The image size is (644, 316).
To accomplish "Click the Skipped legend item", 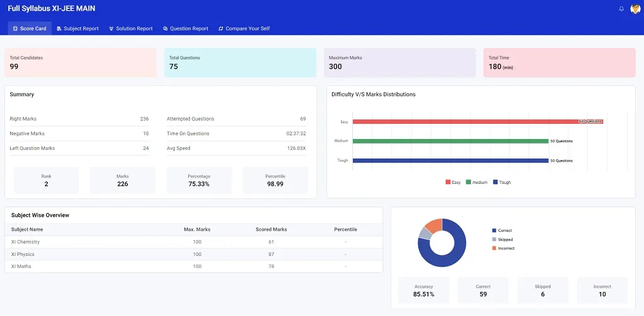I will 505,240.
